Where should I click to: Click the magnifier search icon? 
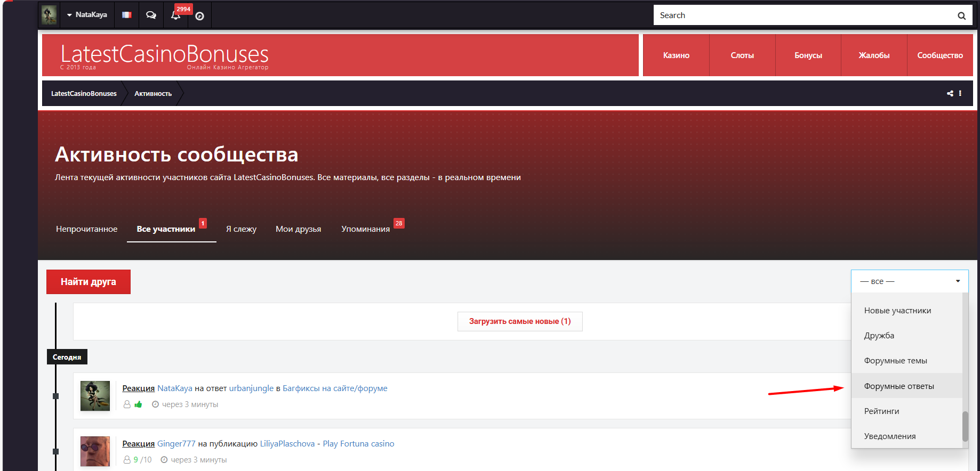tap(961, 15)
